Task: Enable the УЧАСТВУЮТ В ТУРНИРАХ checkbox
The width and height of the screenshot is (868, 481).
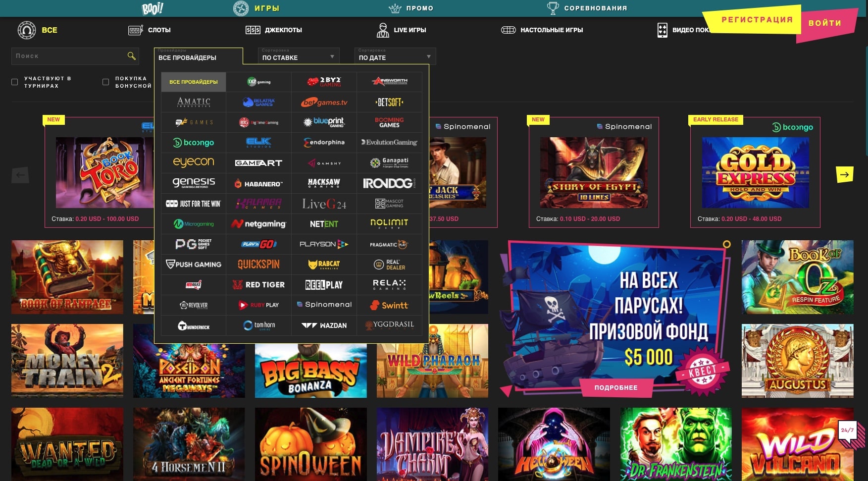Action: (x=15, y=82)
